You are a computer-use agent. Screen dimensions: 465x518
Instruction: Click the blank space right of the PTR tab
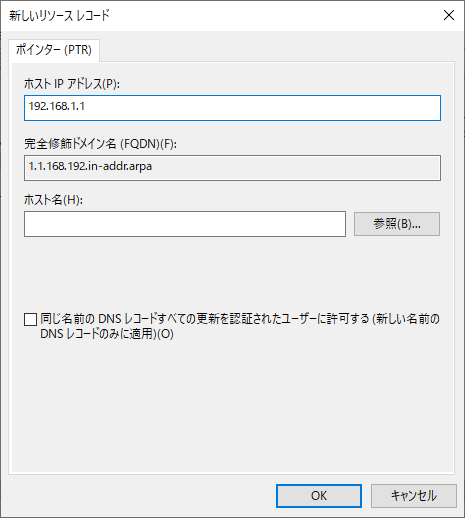pos(277,50)
